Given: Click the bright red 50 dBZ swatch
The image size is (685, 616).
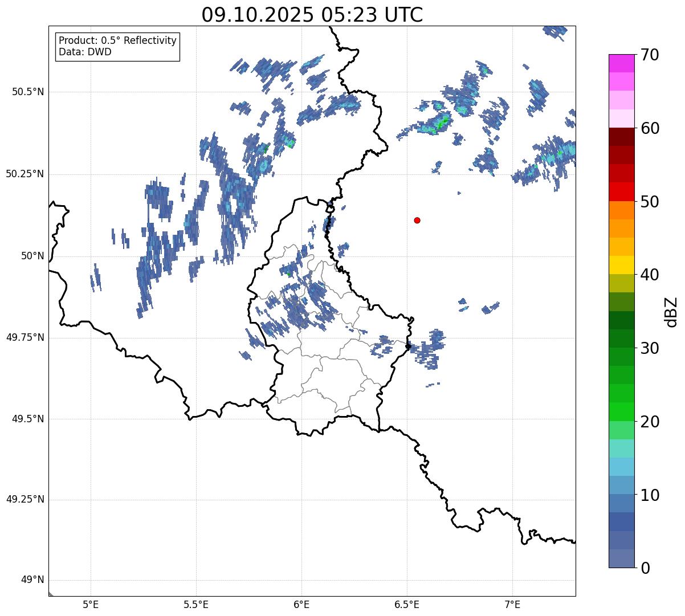Looking at the screenshot, I should [622, 192].
